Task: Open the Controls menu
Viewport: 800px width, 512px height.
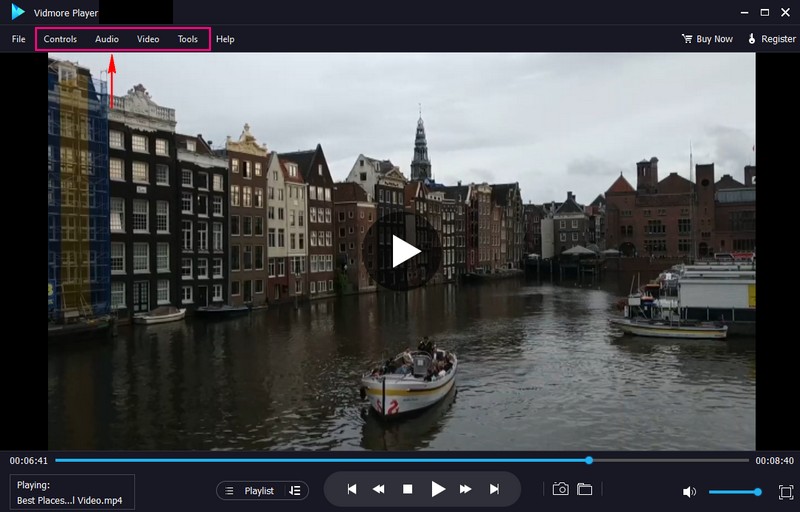Action: (x=60, y=39)
